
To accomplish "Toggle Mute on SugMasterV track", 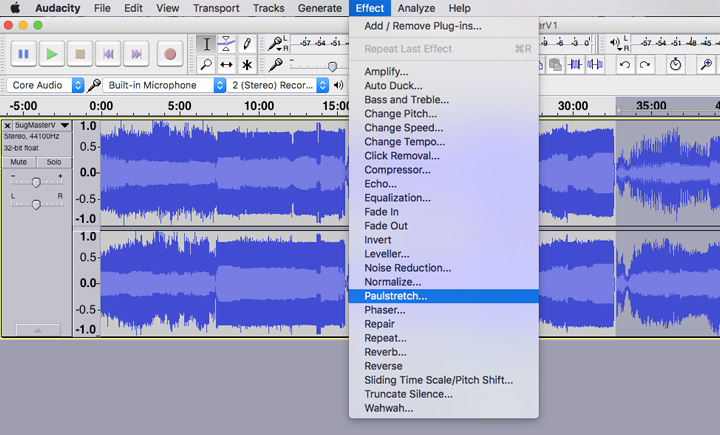I will (19, 162).
